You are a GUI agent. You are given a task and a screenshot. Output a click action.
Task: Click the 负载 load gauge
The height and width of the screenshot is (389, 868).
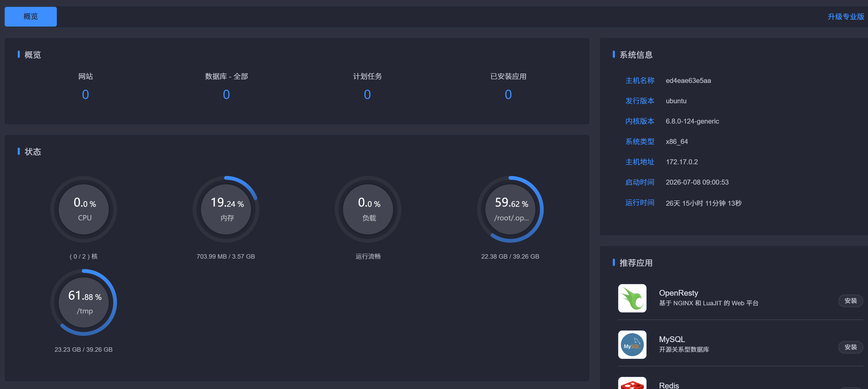click(368, 209)
